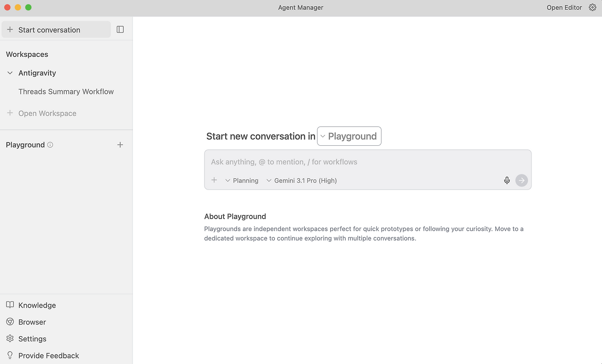The width and height of the screenshot is (602, 364).
Task: Open Settings in the sidebar
Action: [x=32, y=339]
